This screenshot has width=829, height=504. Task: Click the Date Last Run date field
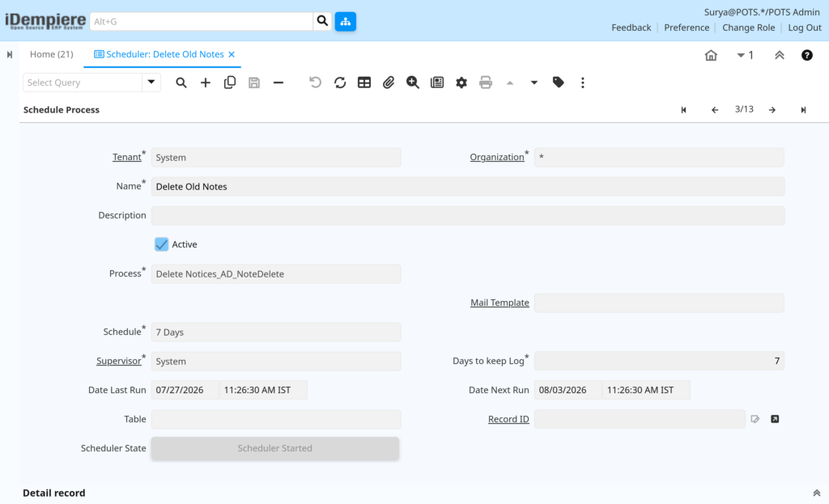[x=185, y=390]
